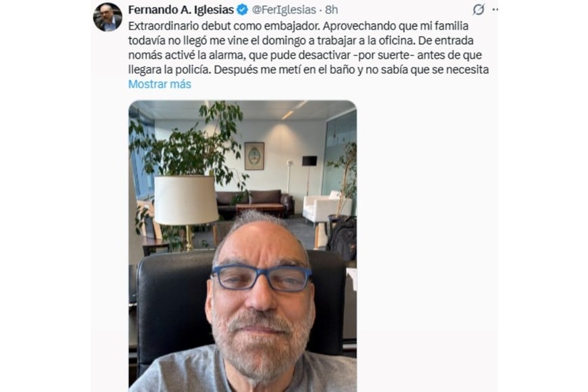Open Fernando A. Iglesias profile avatar

point(107,18)
